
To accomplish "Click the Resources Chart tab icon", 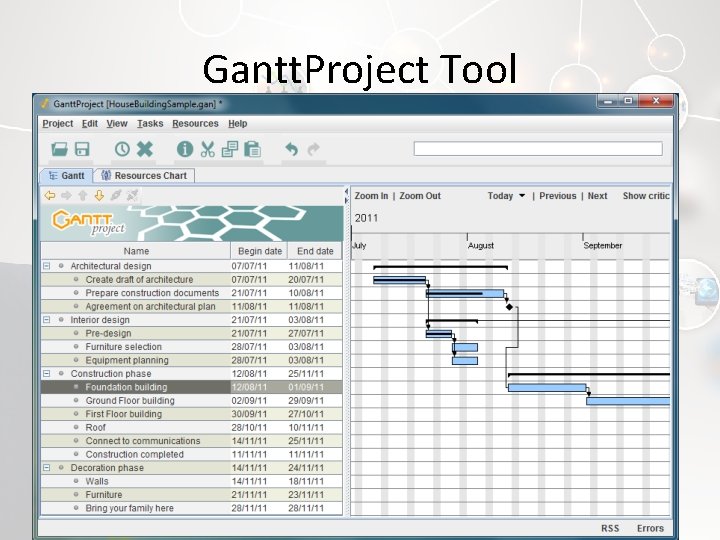I will [x=106, y=175].
